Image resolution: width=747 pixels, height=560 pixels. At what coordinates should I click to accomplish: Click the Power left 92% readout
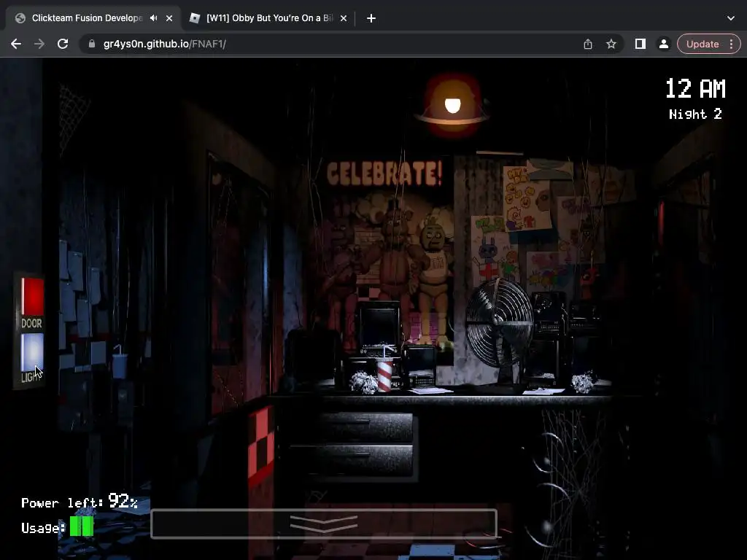click(x=80, y=501)
